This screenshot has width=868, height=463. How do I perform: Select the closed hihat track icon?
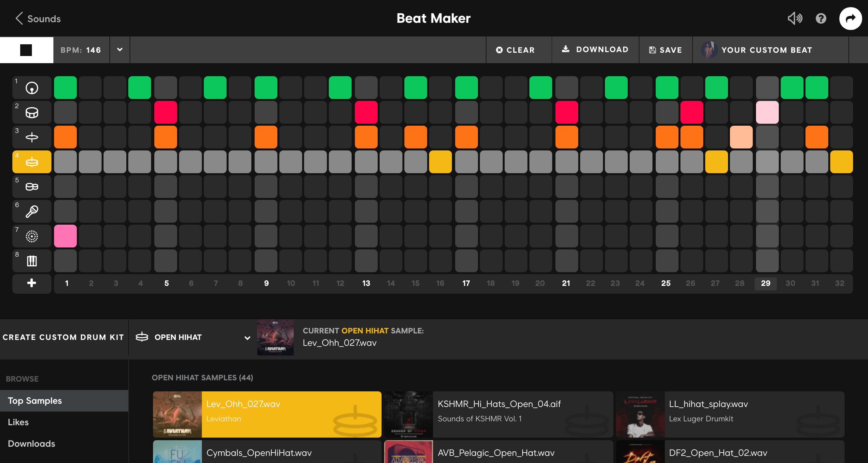pyautogui.click(x=32, y=137)
